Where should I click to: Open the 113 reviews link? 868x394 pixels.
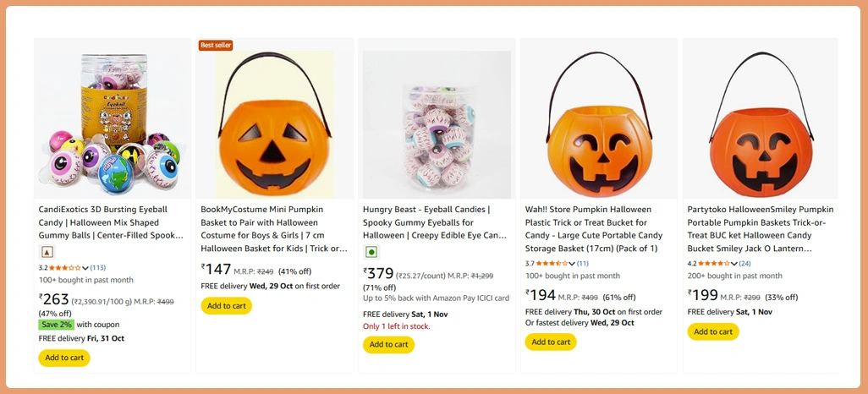coord(98,268)
